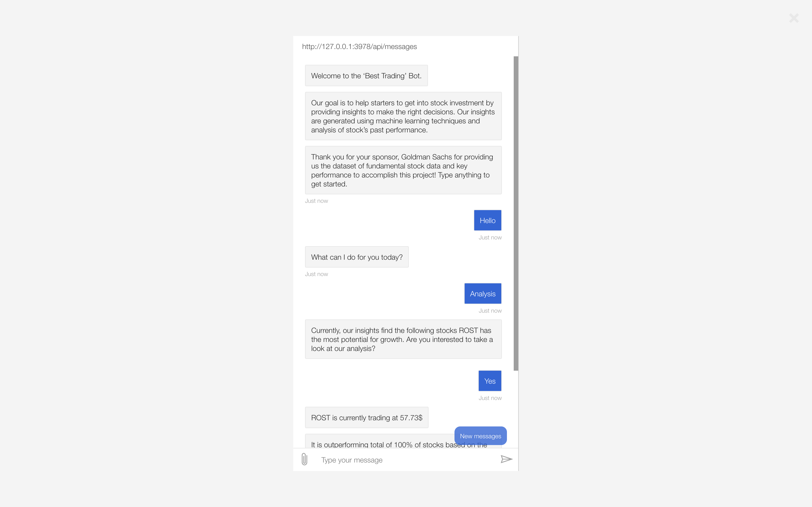Click the send message arrow icon

[506, 459]
